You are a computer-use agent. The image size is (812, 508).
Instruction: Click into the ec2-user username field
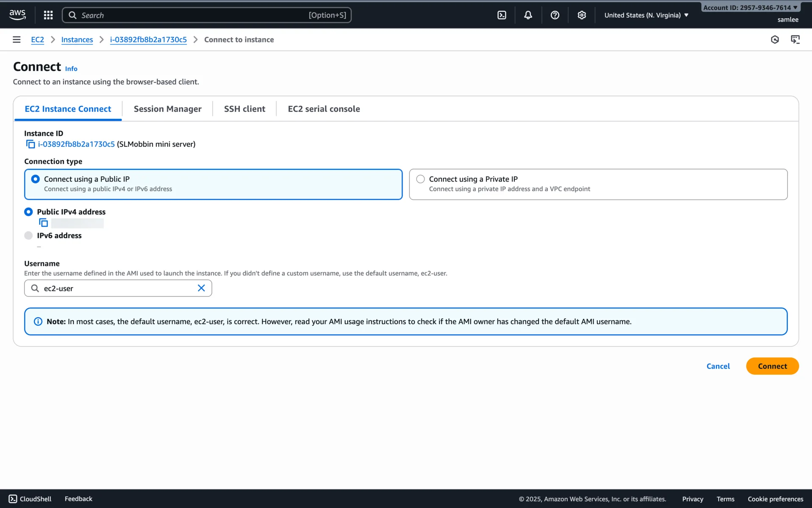pos(118,288)
